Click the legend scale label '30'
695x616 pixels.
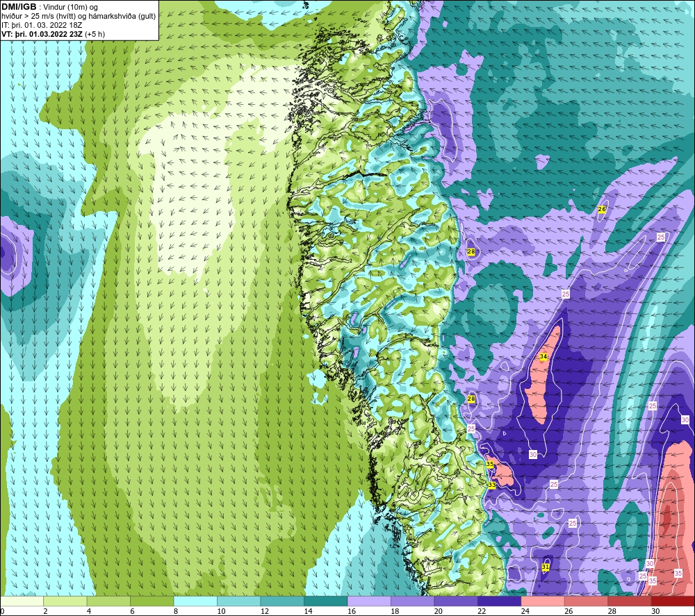tap(655, 611)
